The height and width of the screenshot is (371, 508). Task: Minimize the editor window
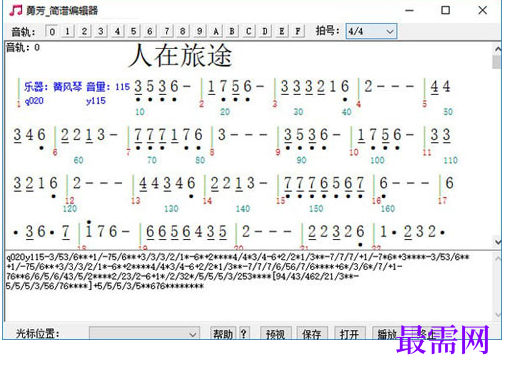(x=410, y=10)
